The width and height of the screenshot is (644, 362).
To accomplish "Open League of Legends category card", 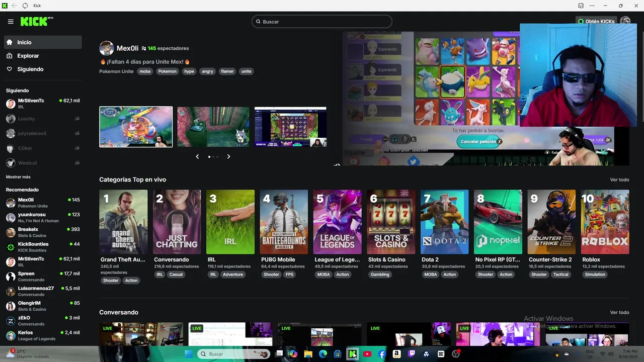I will tap(337, 222).
